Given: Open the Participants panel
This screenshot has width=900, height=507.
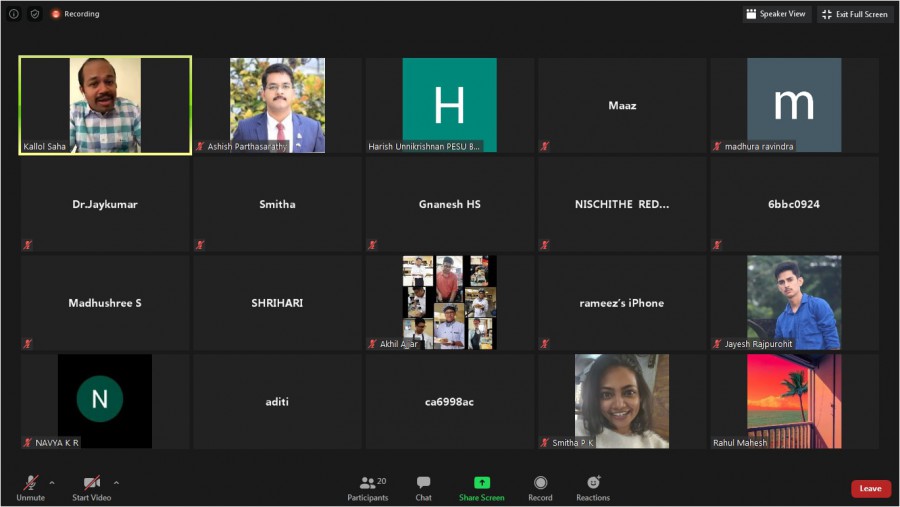Looking at the screenshot, I should pyautogui.click(x=367, y=488).
